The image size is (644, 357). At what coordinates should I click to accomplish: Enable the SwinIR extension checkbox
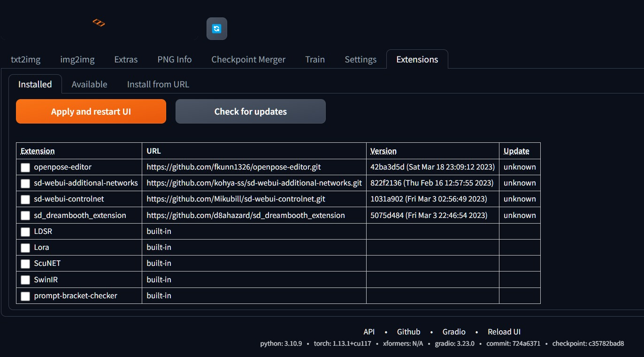point(25,279)
